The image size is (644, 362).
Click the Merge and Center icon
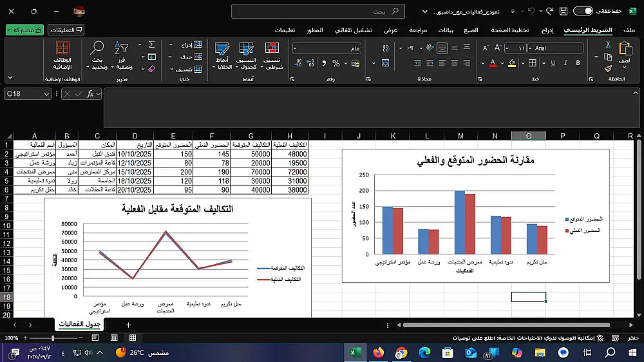pyautogui.click(x=385, y=63)
